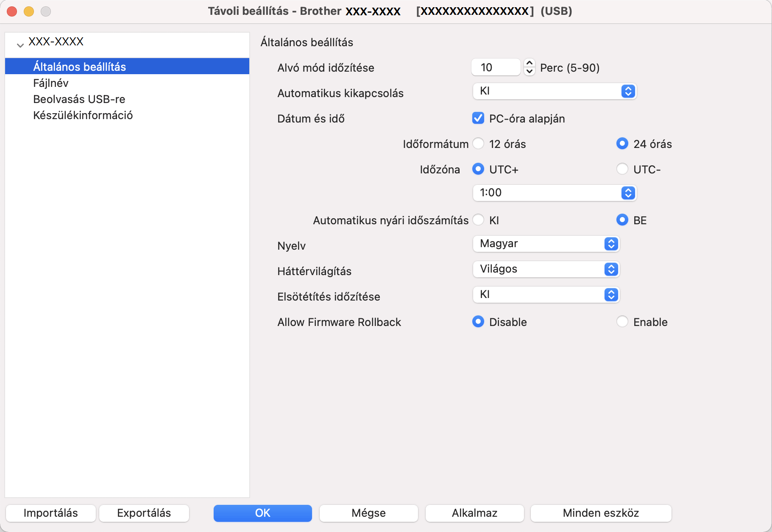Open the 1:00 time zone offset dropdown
The width and height of the screenshot is (772, 532).
pos(554,193)
